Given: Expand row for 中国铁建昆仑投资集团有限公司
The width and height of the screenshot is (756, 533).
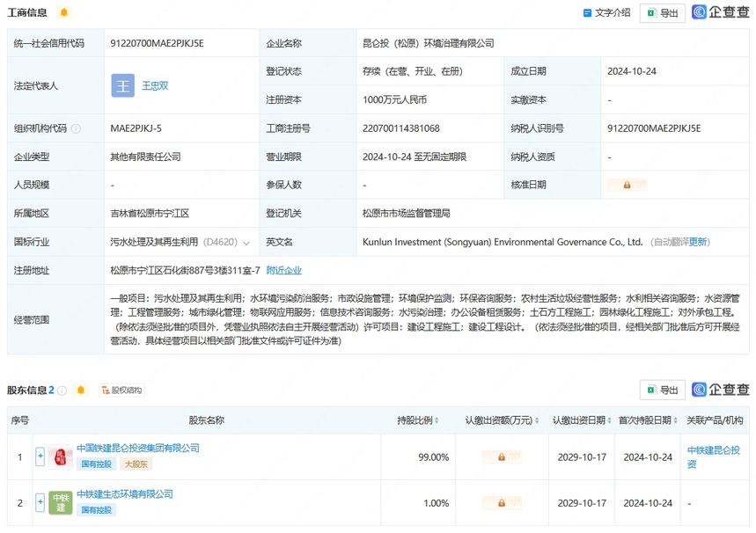Looking at the screenshot, I should [40, 456].
